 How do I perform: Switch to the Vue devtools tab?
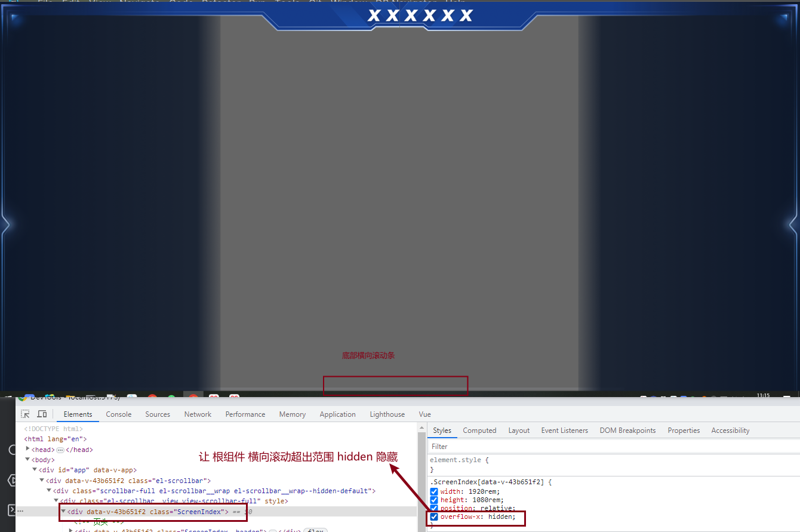tap(424, 414)
